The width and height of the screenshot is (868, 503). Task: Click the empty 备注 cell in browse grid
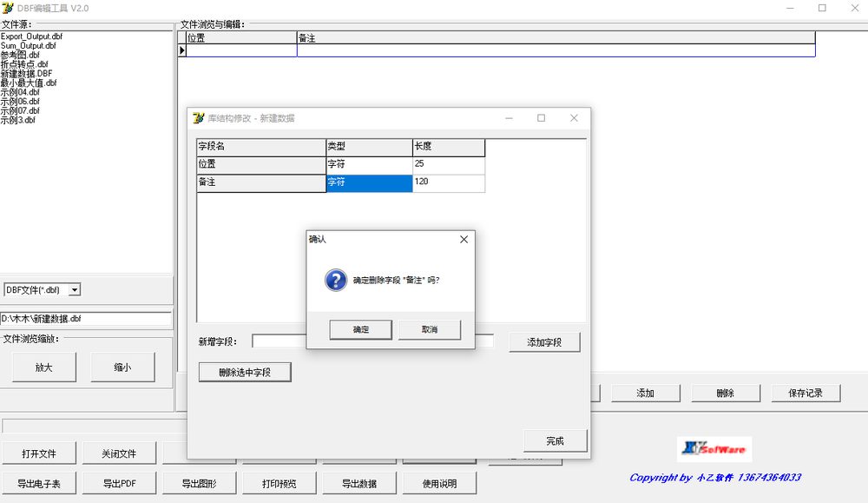(556, 50)
